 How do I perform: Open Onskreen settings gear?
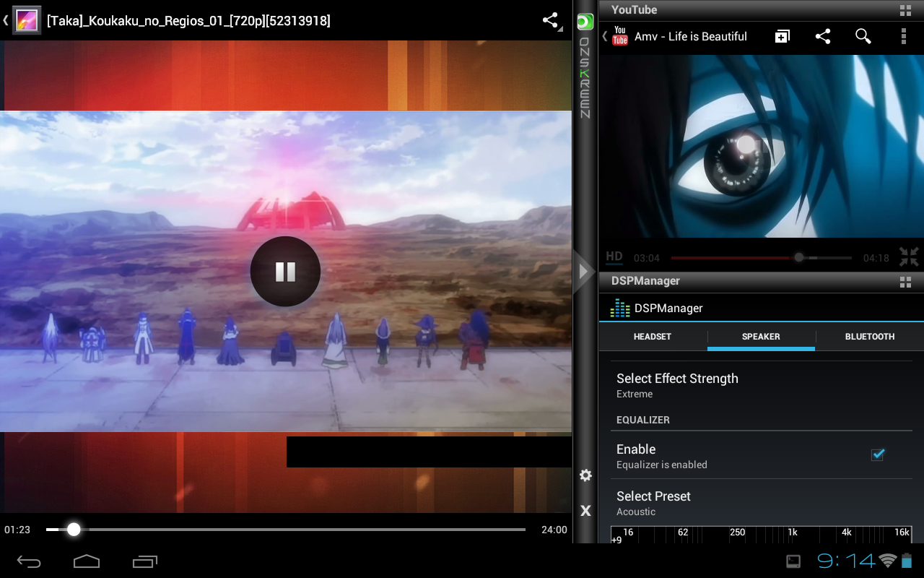pos(585,475)
